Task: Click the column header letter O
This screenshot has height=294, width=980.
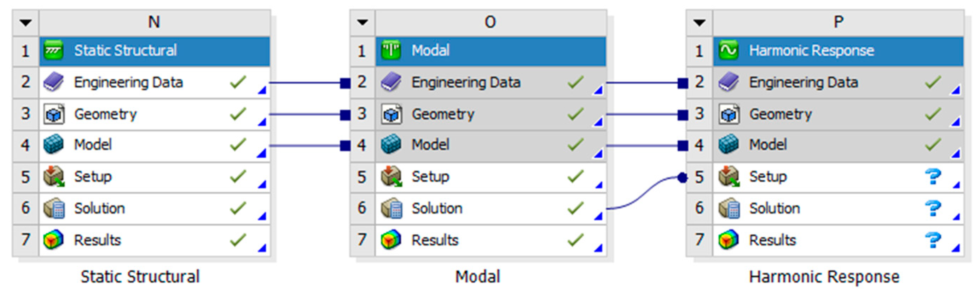Action: [x=491, y=22]
